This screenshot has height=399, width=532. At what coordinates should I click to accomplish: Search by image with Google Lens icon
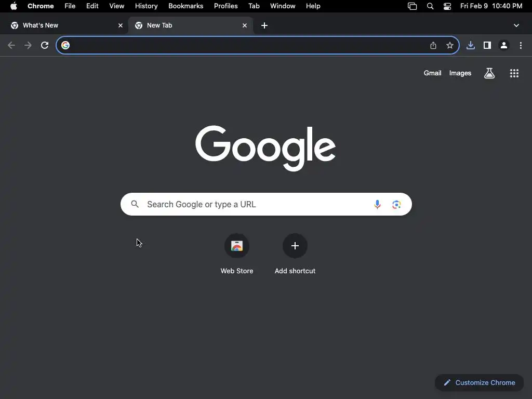(x=396, y=204)
